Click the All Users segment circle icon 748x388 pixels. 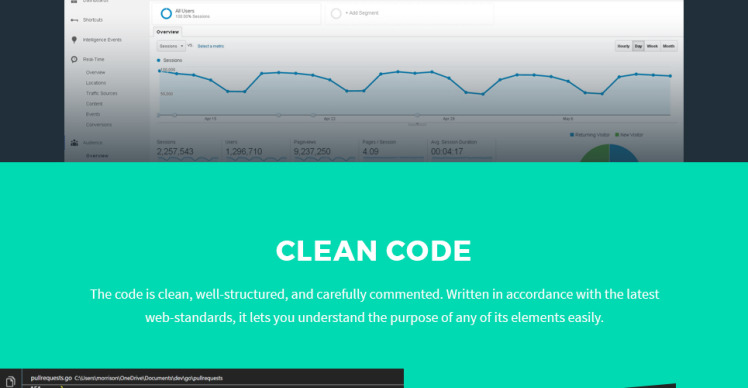coord(166,13)
